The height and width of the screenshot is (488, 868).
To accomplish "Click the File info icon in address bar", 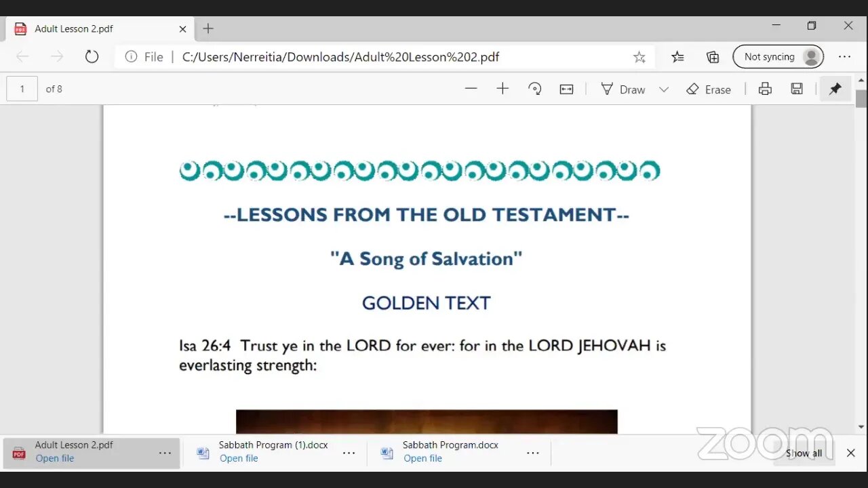I will tap(132, 57).
